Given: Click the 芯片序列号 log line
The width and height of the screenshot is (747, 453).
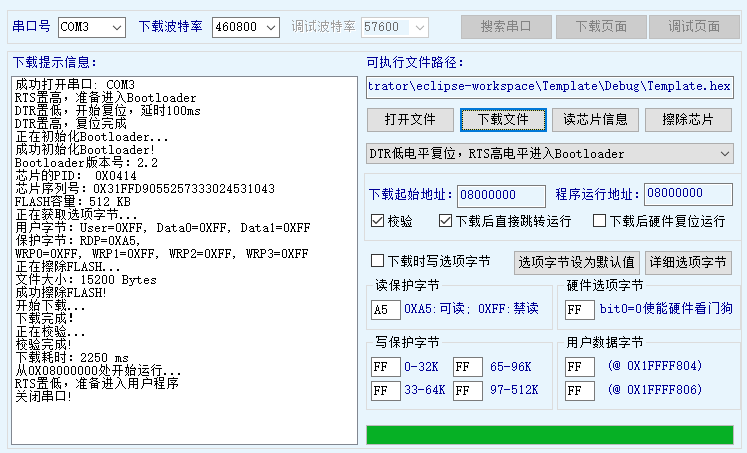Looking at the screenshot, I should click(x=145, y=189).
